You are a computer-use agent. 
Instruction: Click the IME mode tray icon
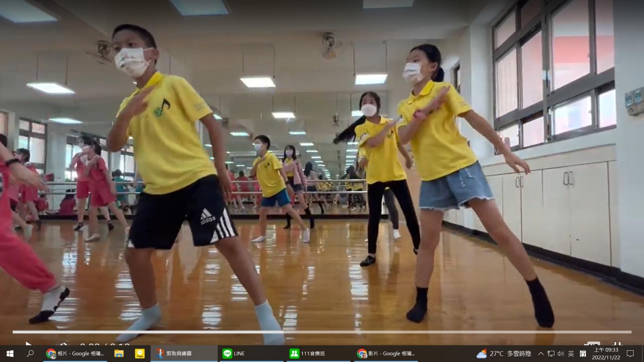pos(583,354)
